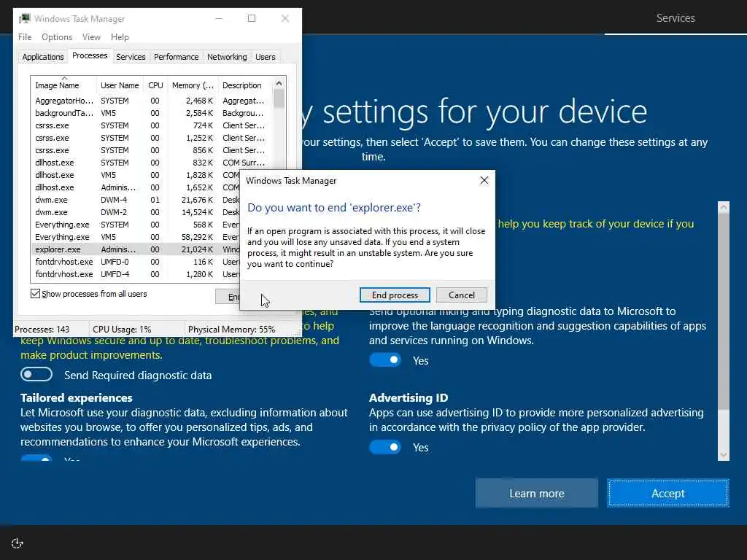Click Cancel in the confirmation dialog

pos(461,295)
